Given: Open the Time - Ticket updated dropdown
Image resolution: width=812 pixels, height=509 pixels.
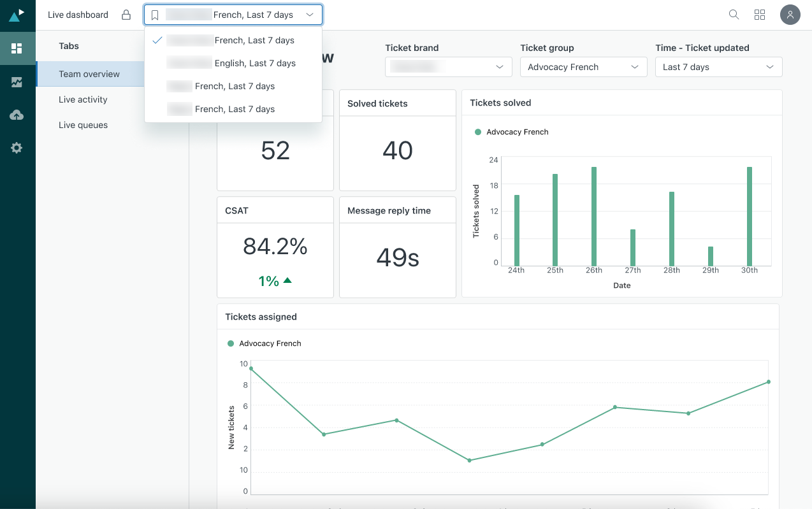Looking at the screenshot, I should (x=718, y=67).
